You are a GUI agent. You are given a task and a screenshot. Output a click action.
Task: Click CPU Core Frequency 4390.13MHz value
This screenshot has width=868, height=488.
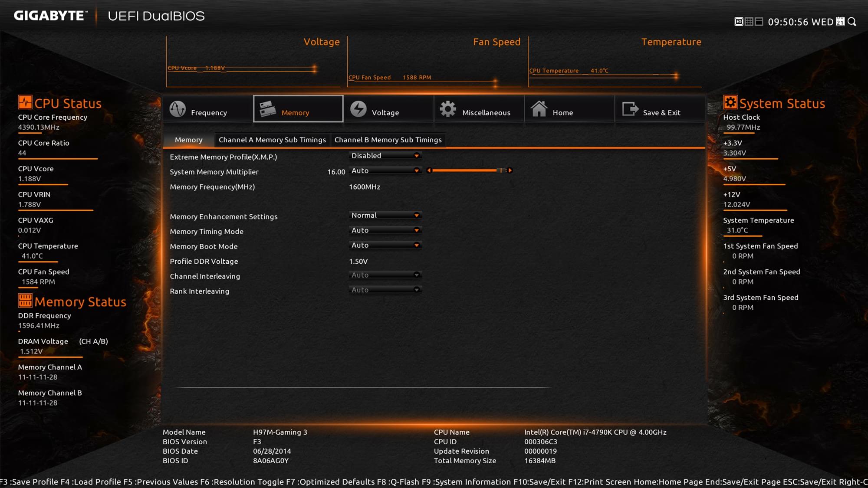pos(39,127)
